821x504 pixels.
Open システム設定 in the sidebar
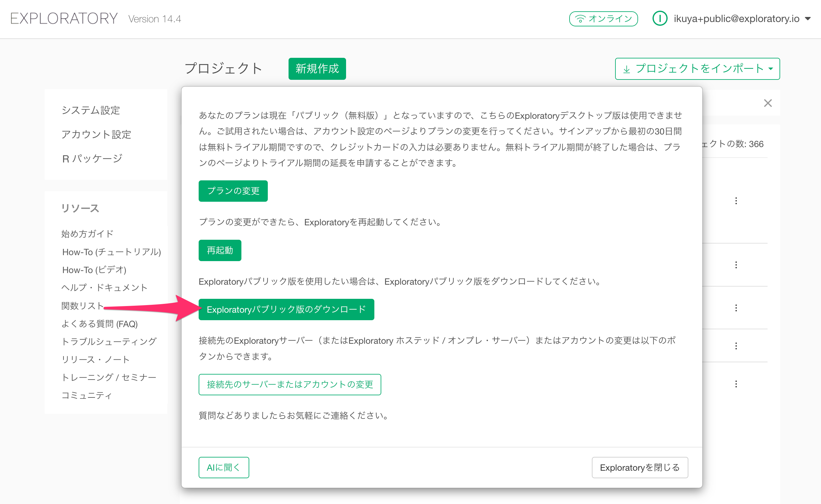91,110
